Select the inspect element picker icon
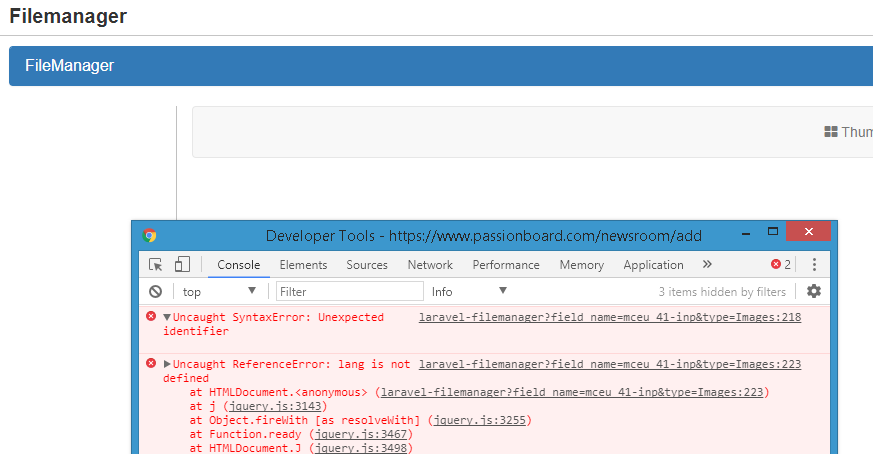 pyautogui.click(x=156, y=265)
